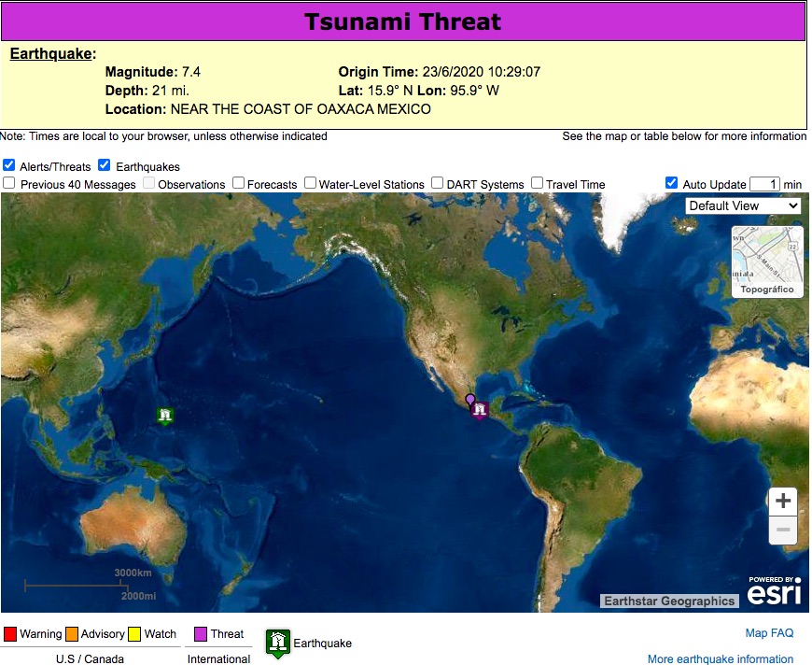Click the zoom in button on the map

[x=782, y=500]
